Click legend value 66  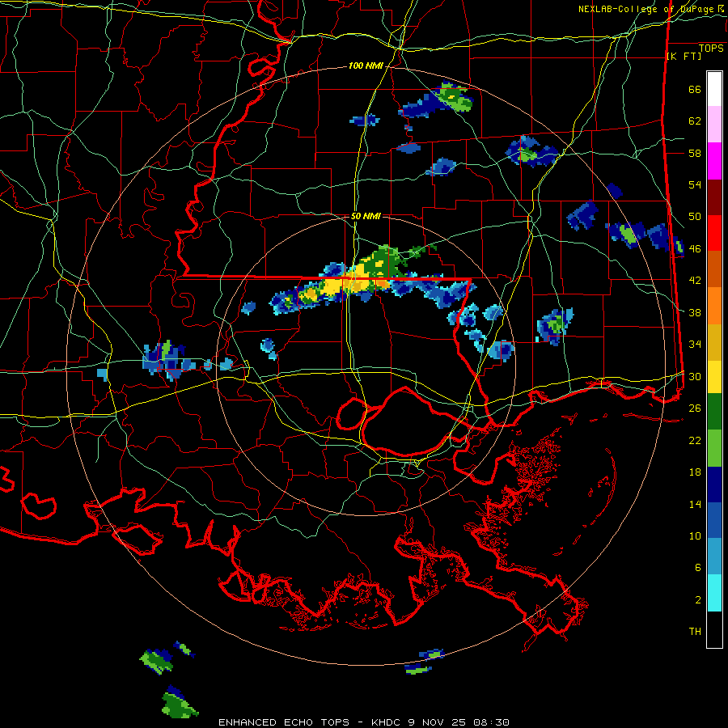pyautogui.click(x=695, y=89)
